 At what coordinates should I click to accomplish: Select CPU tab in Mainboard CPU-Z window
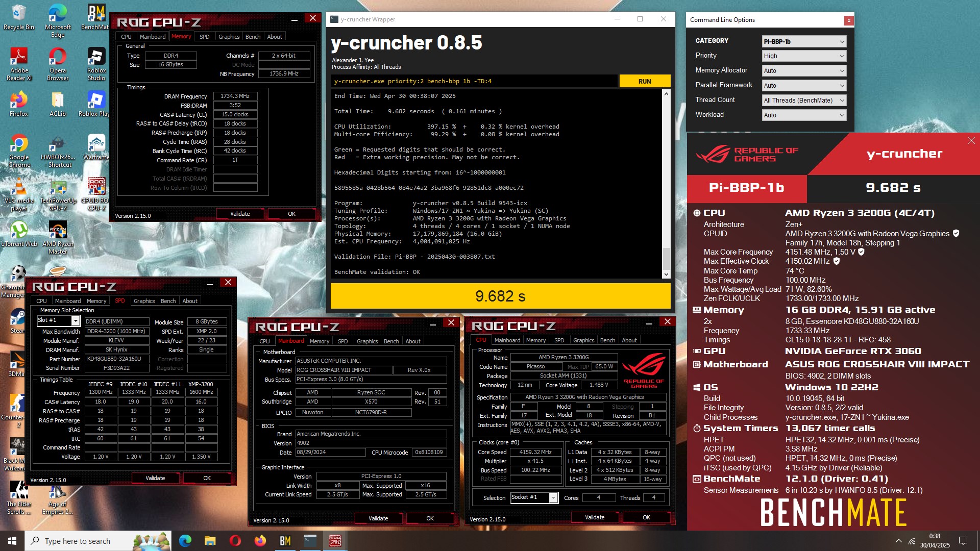coord(264,341)
